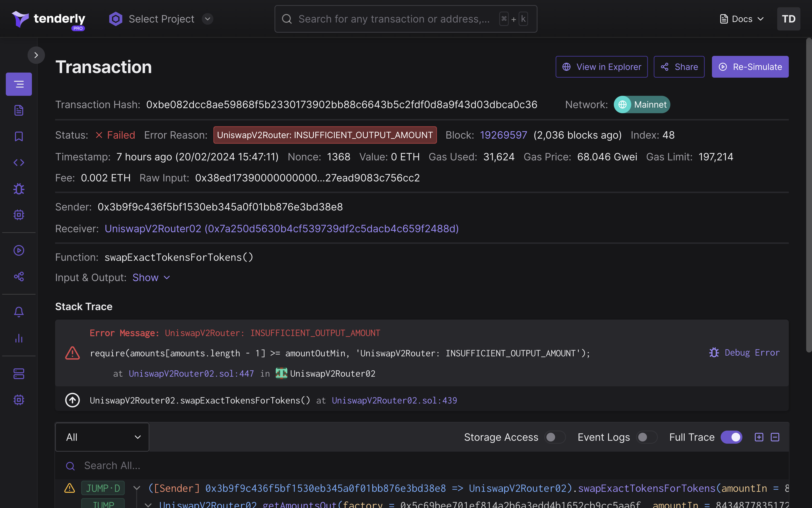
Task: Toggle the Storage Access switch
Action: click(554, 437)
